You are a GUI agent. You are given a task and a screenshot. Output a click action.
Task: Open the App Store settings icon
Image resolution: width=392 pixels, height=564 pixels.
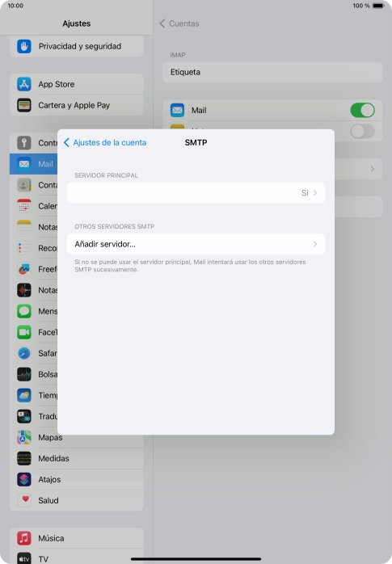[x=24, y=84]
